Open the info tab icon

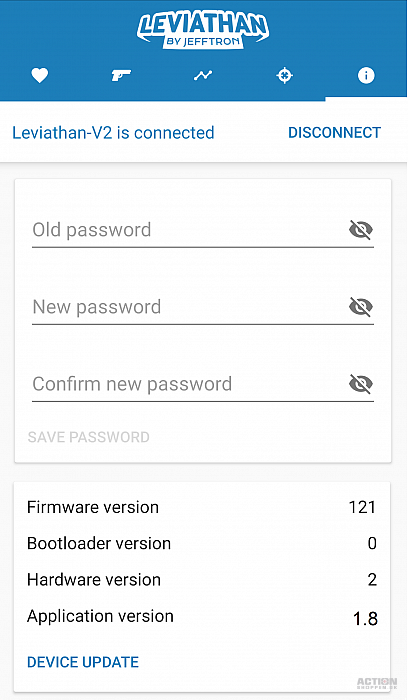(x=366, y=75)
